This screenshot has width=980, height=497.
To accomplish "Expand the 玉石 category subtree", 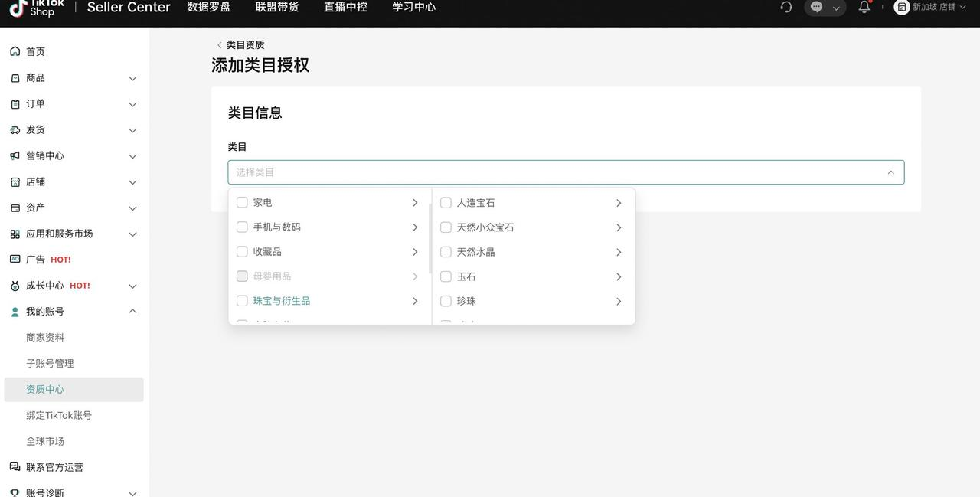I will pyautogui.click(x=619, y=276).
